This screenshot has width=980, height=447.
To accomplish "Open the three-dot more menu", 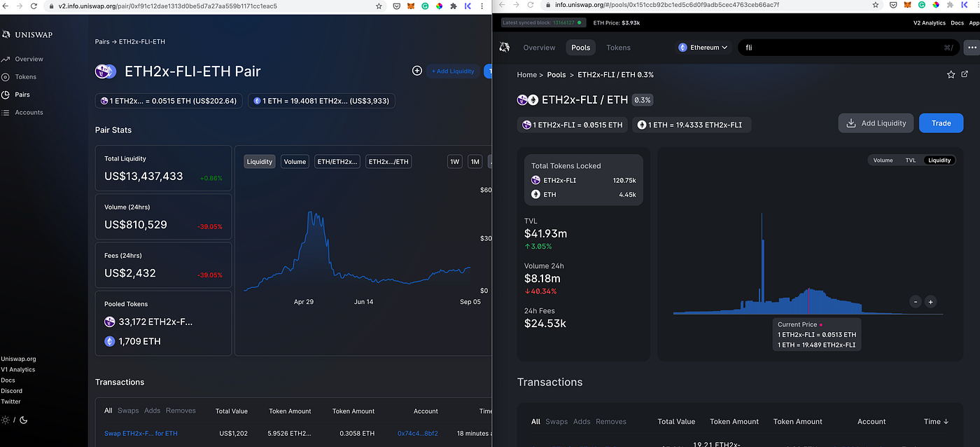I will pos(972,48).
